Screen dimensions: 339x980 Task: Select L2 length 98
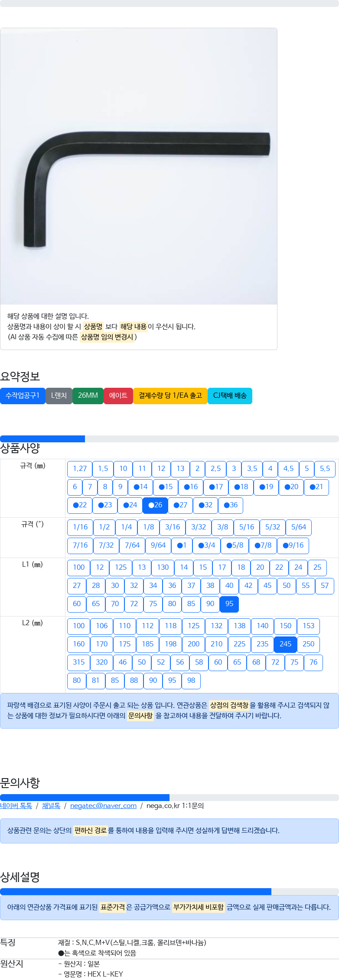coord(191,681)
